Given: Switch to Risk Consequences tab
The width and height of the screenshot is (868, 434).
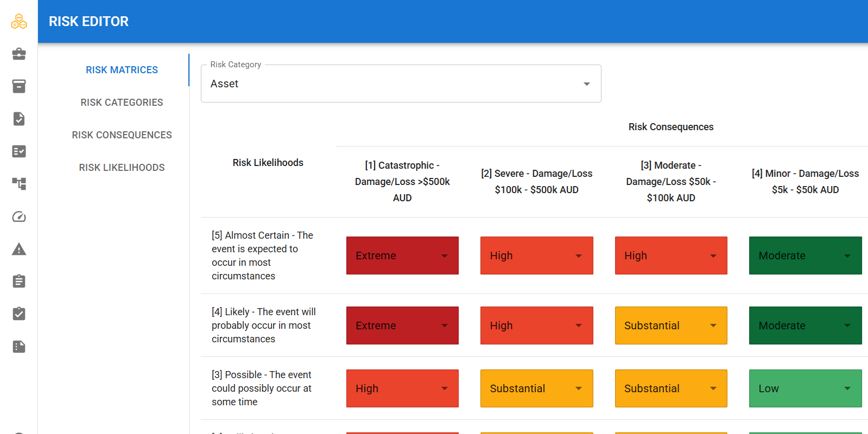Looking at the screenshot, I should click(122, 135).
